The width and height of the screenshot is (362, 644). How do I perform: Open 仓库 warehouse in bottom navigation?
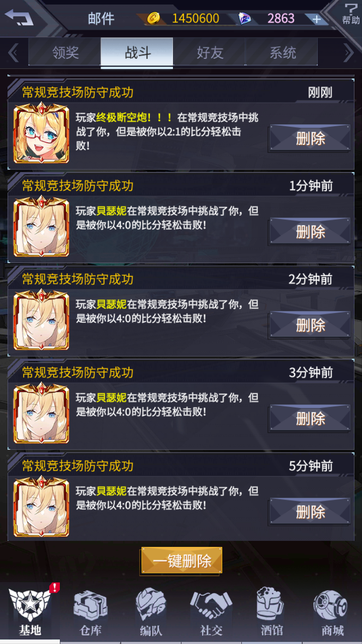(91, 612)
